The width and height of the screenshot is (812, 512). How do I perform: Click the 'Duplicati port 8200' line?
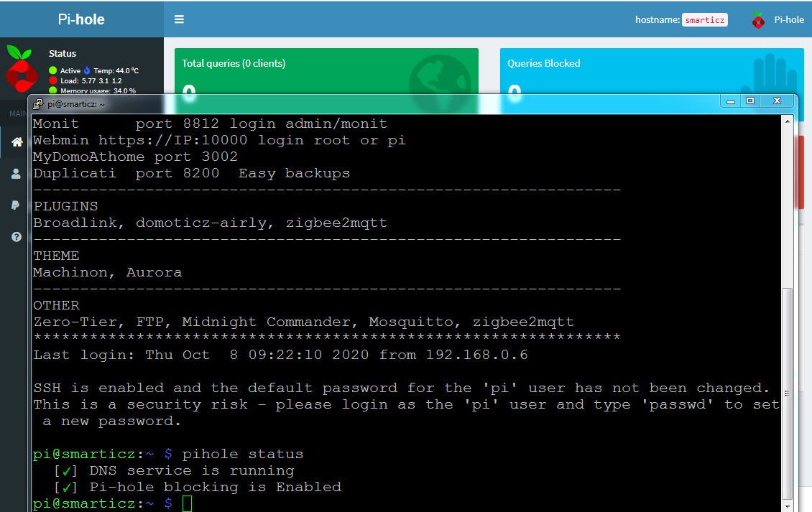(x=192, y=174)
